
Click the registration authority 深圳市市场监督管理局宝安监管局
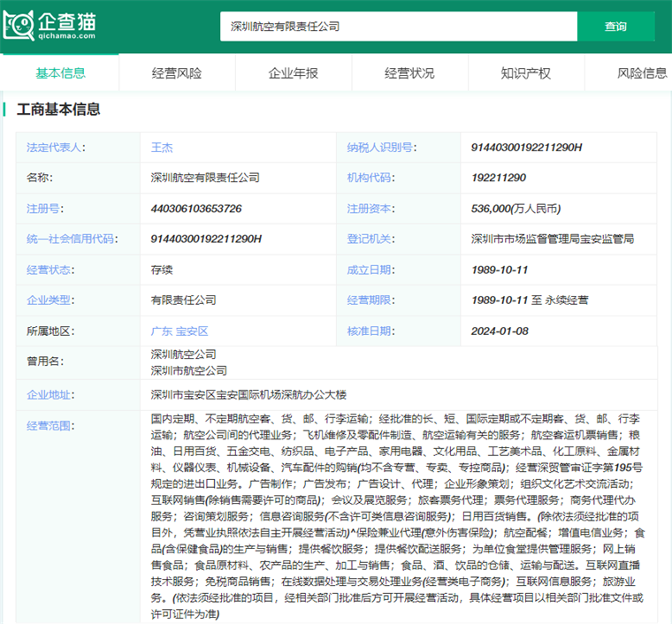pos(553,239)
